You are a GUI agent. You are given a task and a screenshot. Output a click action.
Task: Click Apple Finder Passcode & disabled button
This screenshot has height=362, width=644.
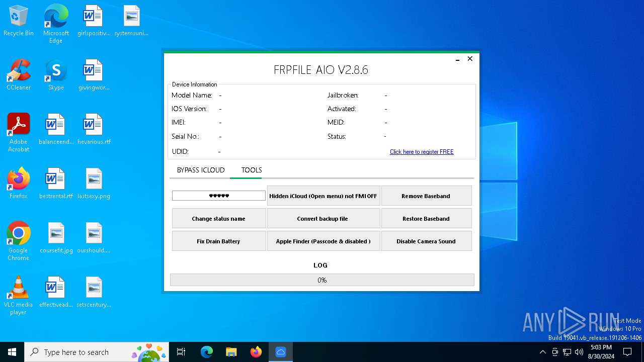click(x=323, y=241)
